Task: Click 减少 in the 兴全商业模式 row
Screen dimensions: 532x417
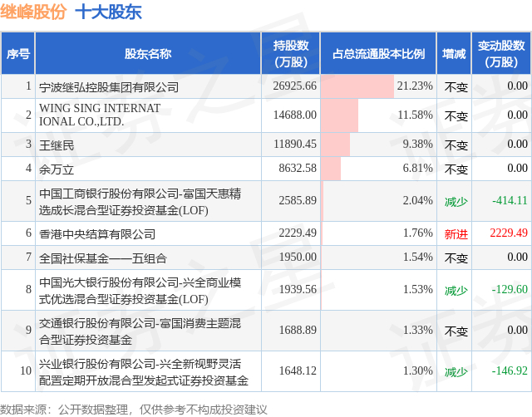Action: pos(456,291)
